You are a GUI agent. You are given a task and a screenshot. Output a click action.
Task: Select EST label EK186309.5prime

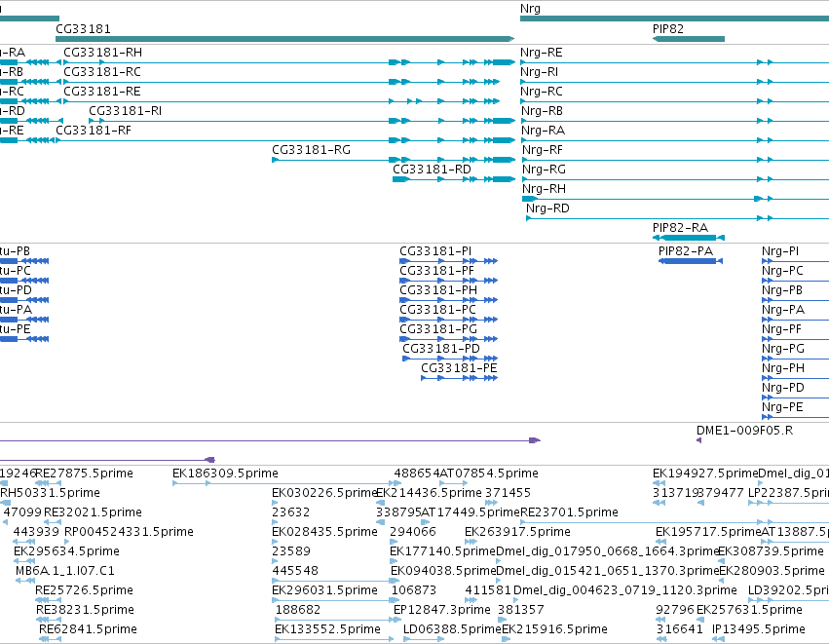tap(225, 474)
